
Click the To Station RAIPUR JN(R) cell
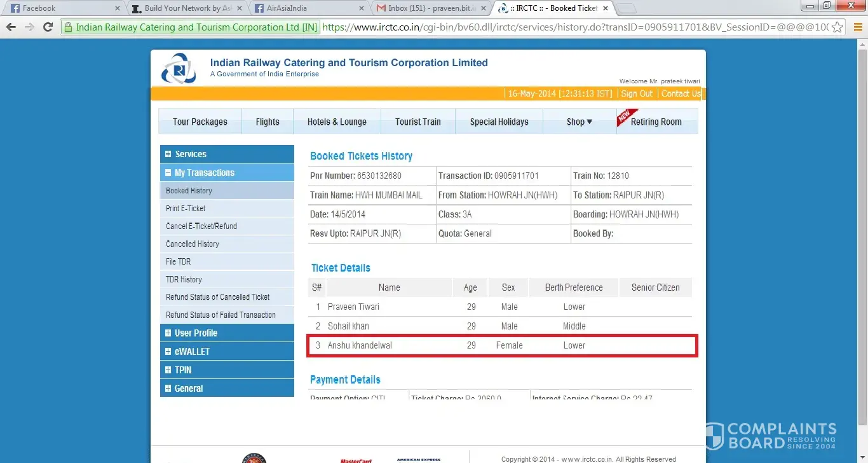[632, 195]
